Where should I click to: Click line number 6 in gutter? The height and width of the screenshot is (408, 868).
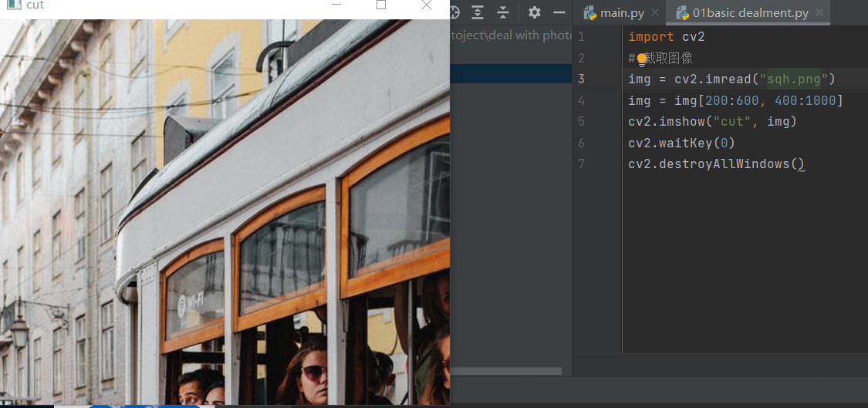pyautogui.click(x=581, y=143)
